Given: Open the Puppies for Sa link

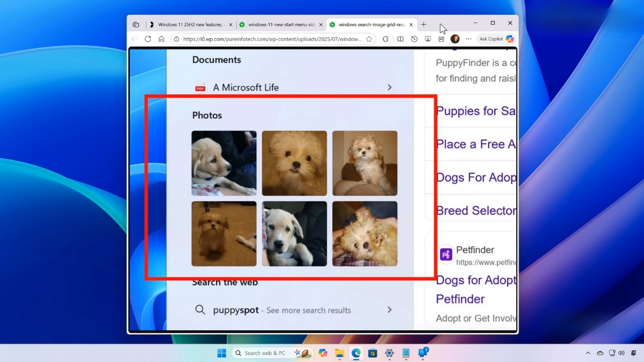Looking at the screenshot, I should (476, 111).
